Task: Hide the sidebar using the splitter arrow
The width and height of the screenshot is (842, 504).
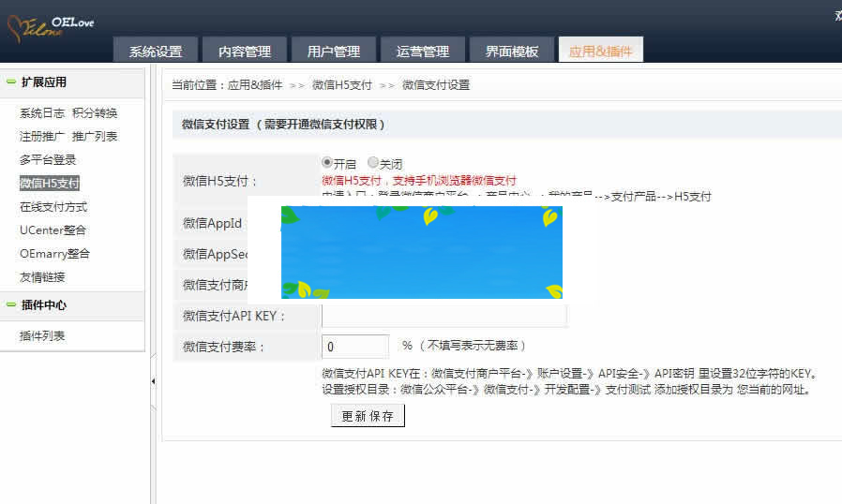Action: tap(153, 381)
